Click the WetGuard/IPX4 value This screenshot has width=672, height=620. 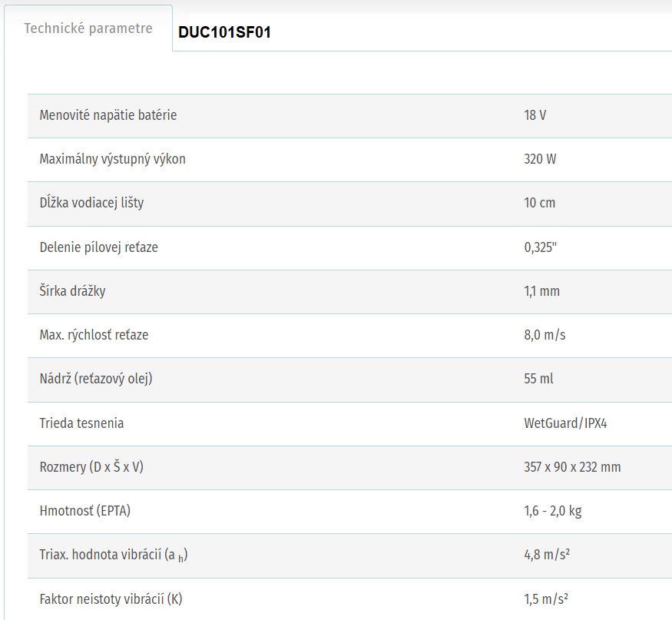pos(565,423)
